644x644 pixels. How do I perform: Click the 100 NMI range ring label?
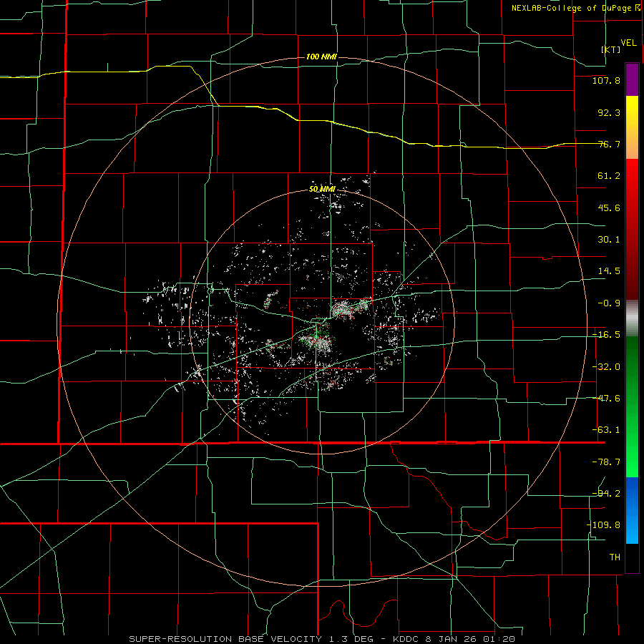click(x=321, y=57)
